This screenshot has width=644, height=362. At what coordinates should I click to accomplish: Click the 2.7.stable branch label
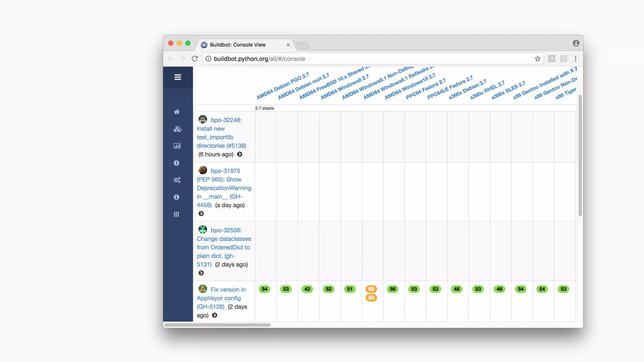click(x=265, y=108)
